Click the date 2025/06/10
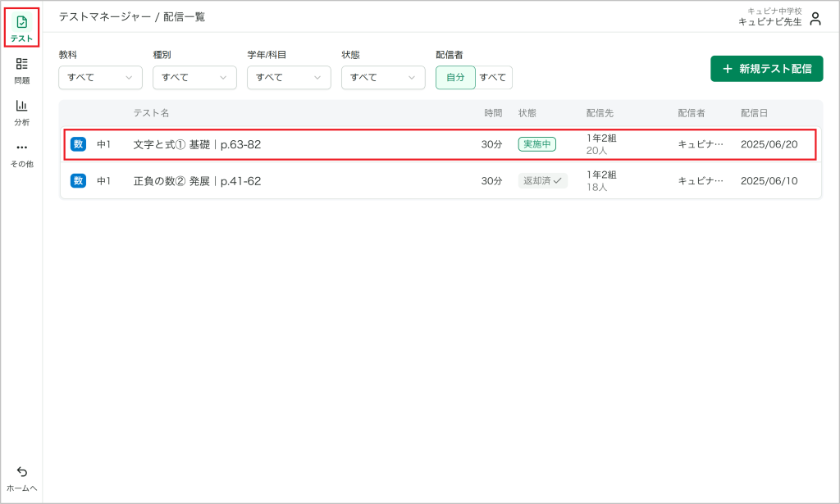The height and width of the screenshot is (504, 840). click(x=769, y=181)
